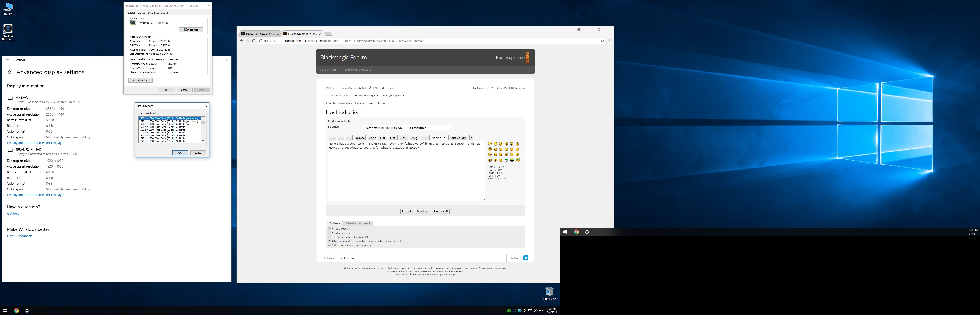Viewport: 980px width, 315px height.
Task: Uncheck Attach a signature option
Action: click(329, 241)
